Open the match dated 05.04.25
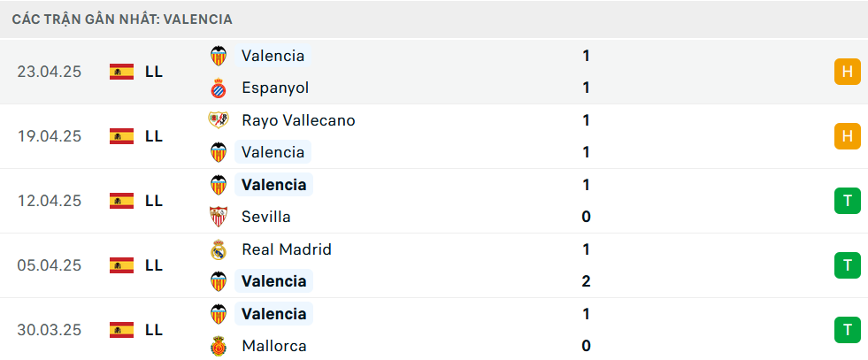868x360 pixels. click(434, 265)
